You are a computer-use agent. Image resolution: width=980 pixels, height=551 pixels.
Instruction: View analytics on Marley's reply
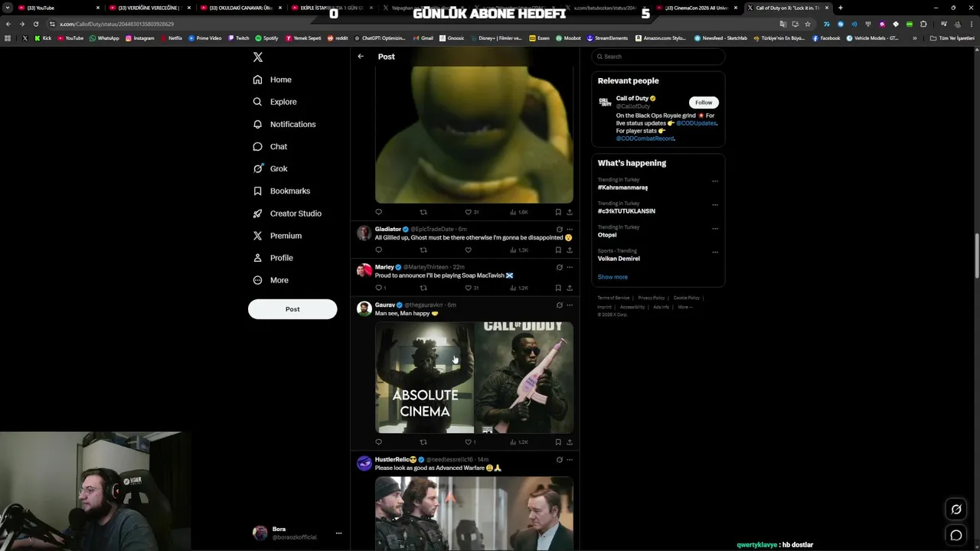tap(520, 288)
